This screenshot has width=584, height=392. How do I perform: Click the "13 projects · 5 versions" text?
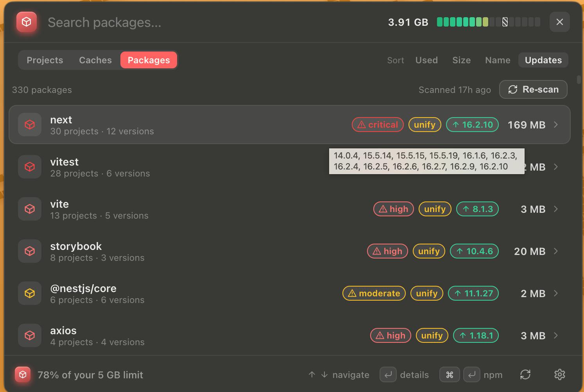[99, 216]
